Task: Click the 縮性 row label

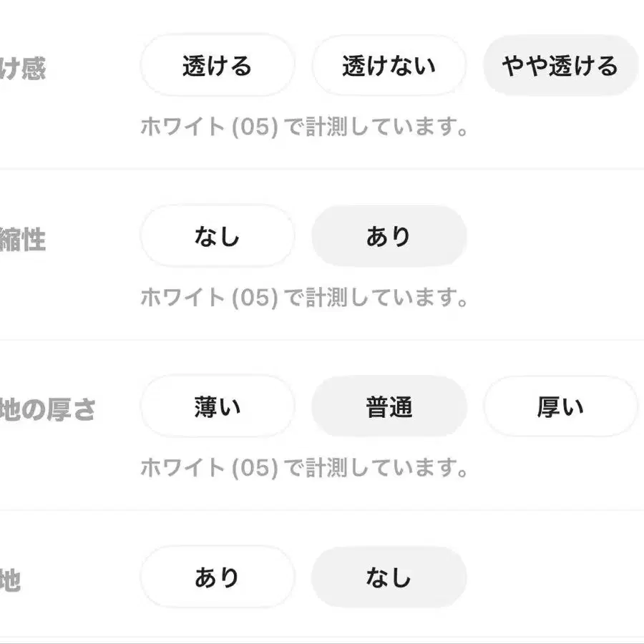Action: tap(23, 240)
